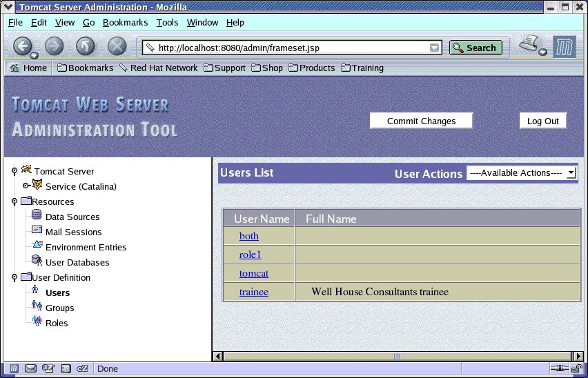Click the Resources folder icon
The height and width of the screenshot is (378, 588).
[x=26, y=201]
